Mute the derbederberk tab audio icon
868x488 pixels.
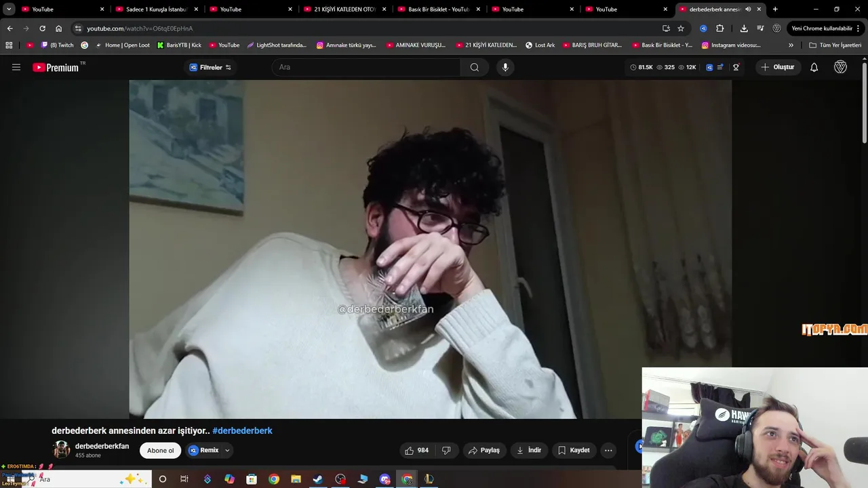pos(748,9)
